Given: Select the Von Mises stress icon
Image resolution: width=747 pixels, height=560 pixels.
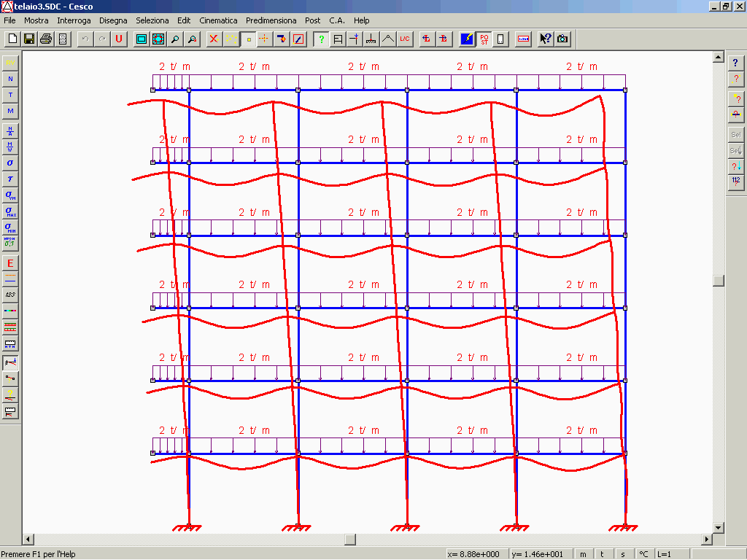Looking at the screenshot, I should point(10,195).
